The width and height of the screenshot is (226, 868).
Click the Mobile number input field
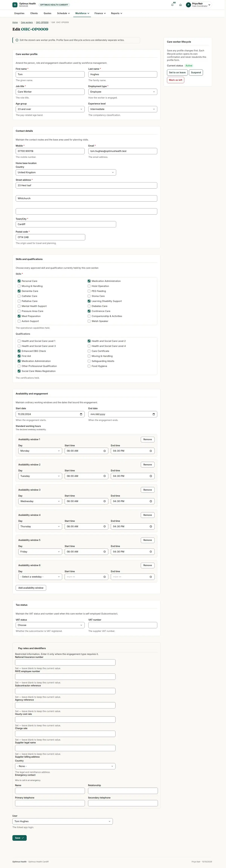coord(50,151)
